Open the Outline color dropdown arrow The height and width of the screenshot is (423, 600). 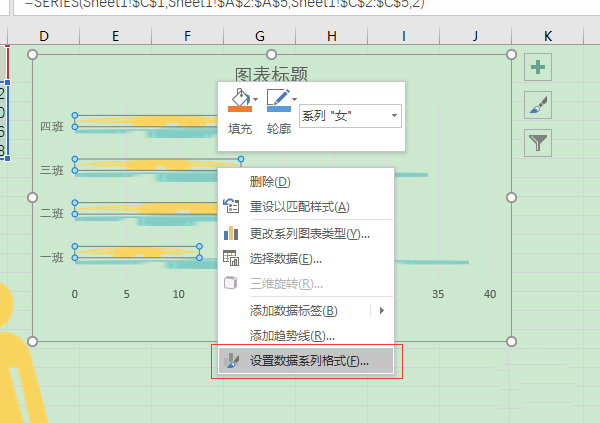(294, 100)
